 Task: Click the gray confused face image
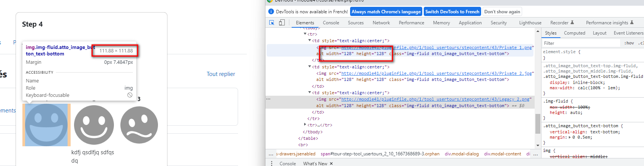[139, 125]
